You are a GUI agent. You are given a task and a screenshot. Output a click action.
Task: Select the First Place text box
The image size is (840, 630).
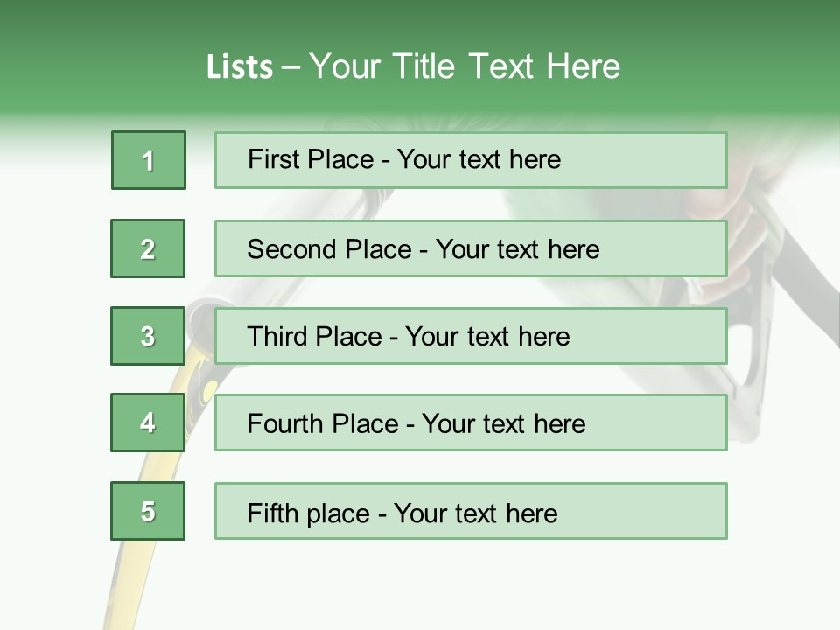(471, 160)
